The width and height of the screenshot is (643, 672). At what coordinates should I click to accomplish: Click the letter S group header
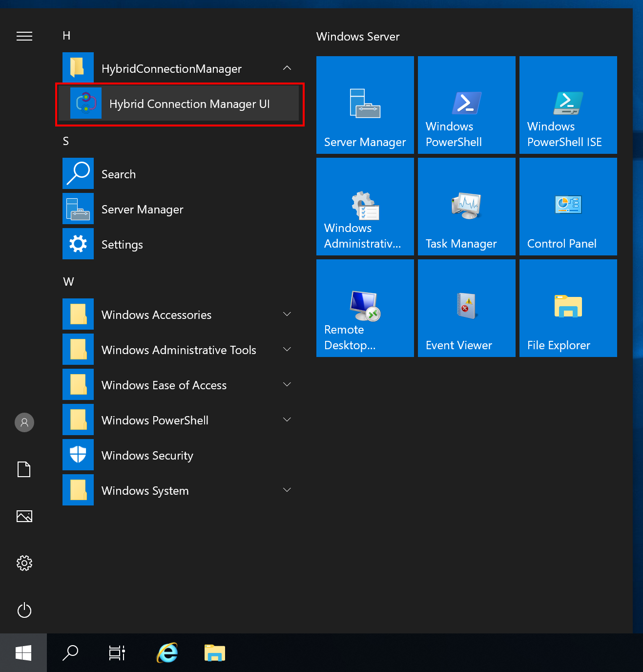[x=66, y=141]
